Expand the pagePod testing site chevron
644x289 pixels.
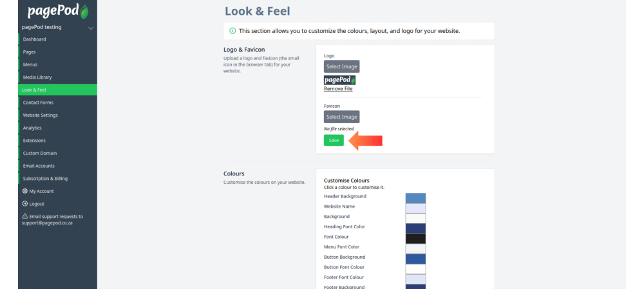91,28
